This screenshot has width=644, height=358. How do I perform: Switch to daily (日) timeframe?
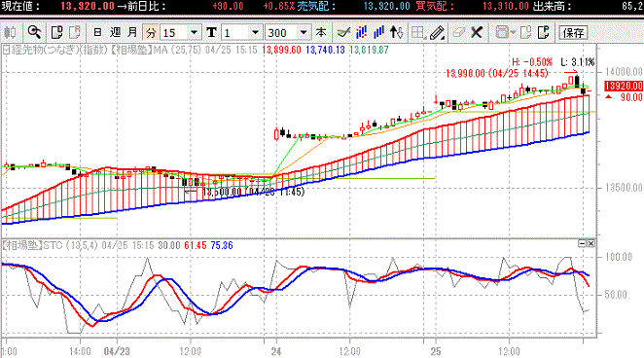[x=97, y=32]
